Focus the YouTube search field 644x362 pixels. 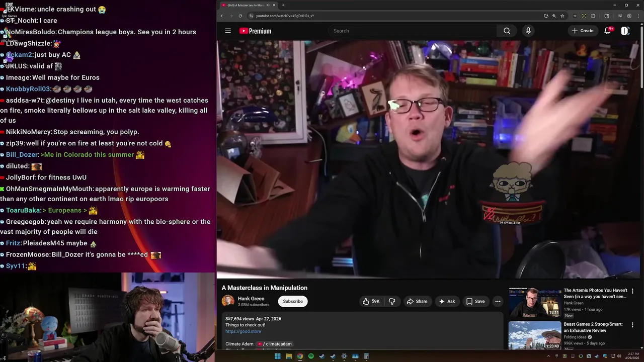coord(413,31)
